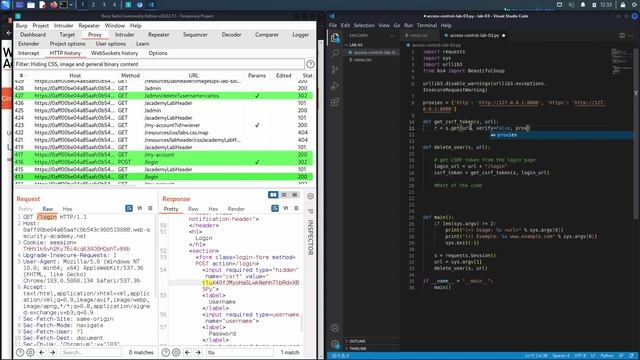Image resolution: width=640 pixels, height=360 pixels.
Task: Open the Python language mode in the status bar
Action: coord(607,356)
